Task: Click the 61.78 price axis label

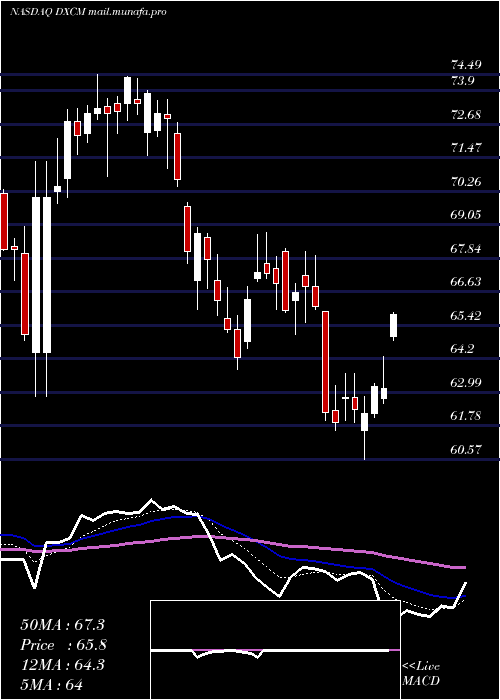Action: pyautogui.click(x=467, y=416)
